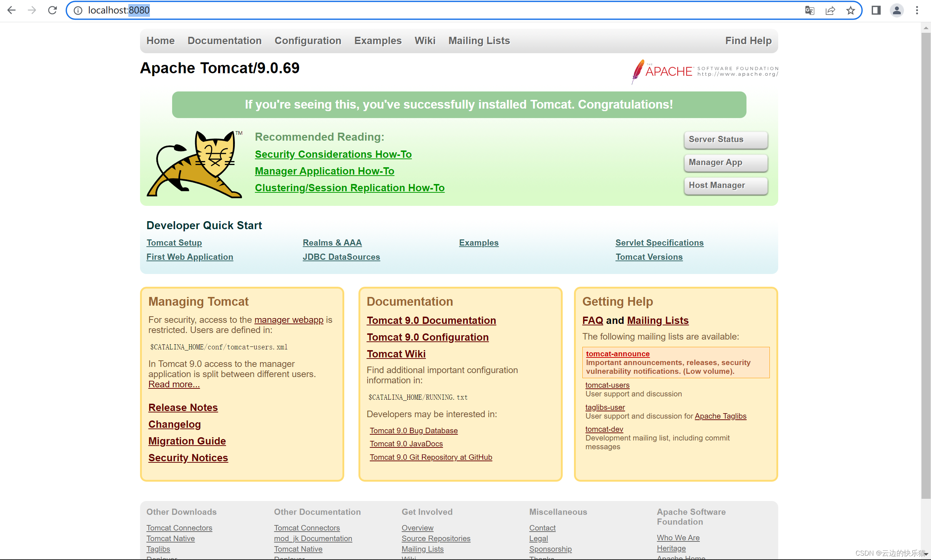Open Tomcat 9.0 JavaDocs link
This screenshot has height=560, width=931.
(x=406, y=444)
